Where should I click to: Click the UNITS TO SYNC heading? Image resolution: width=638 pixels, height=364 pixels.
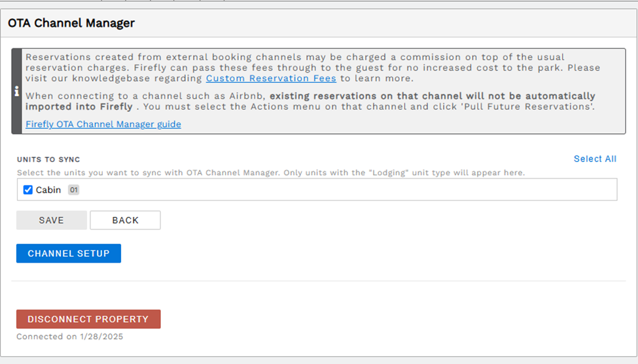coord(48,159)
